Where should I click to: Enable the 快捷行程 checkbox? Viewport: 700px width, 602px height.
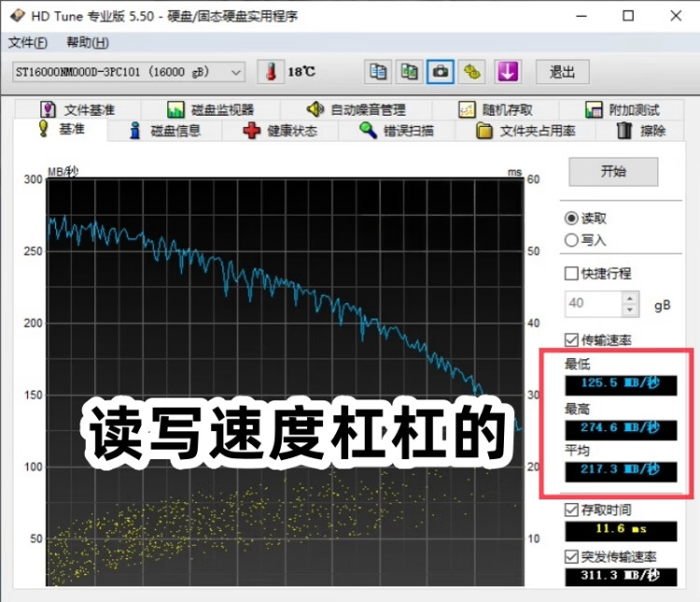tap(571, 273)
